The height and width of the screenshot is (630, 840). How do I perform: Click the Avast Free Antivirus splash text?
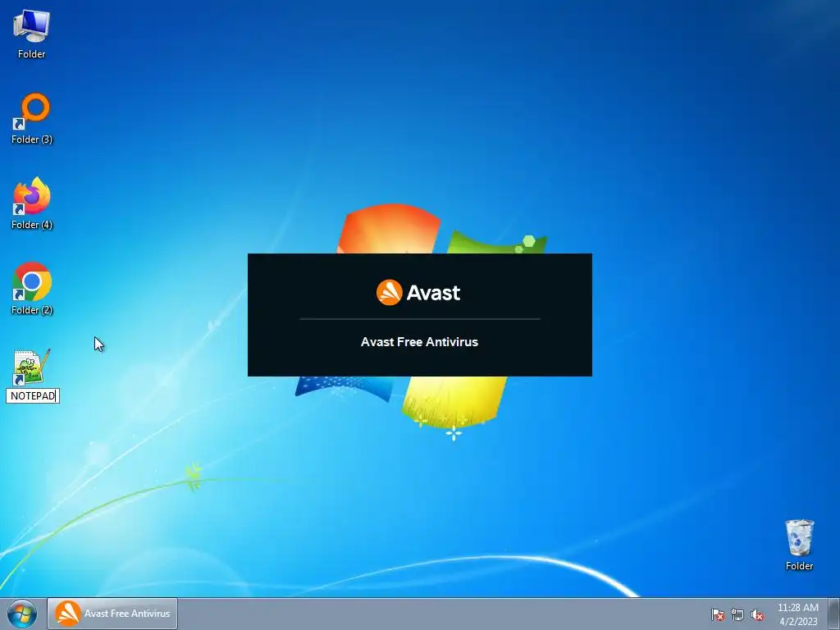419,342
